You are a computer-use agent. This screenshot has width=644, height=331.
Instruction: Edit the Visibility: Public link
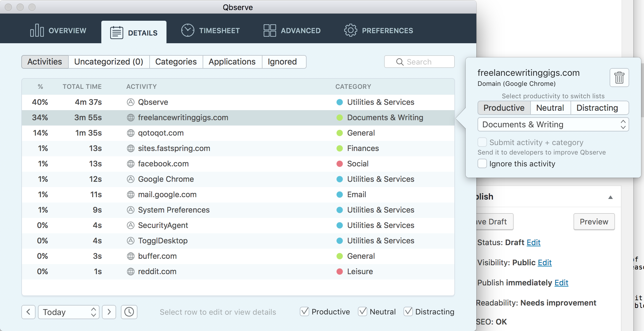click(x=544, y=263)
